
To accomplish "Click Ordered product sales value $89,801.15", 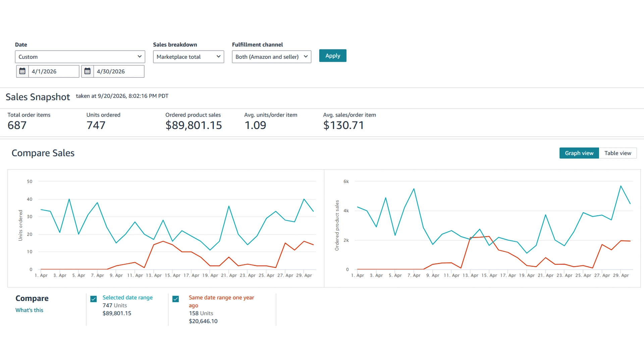I will [194, 125].
